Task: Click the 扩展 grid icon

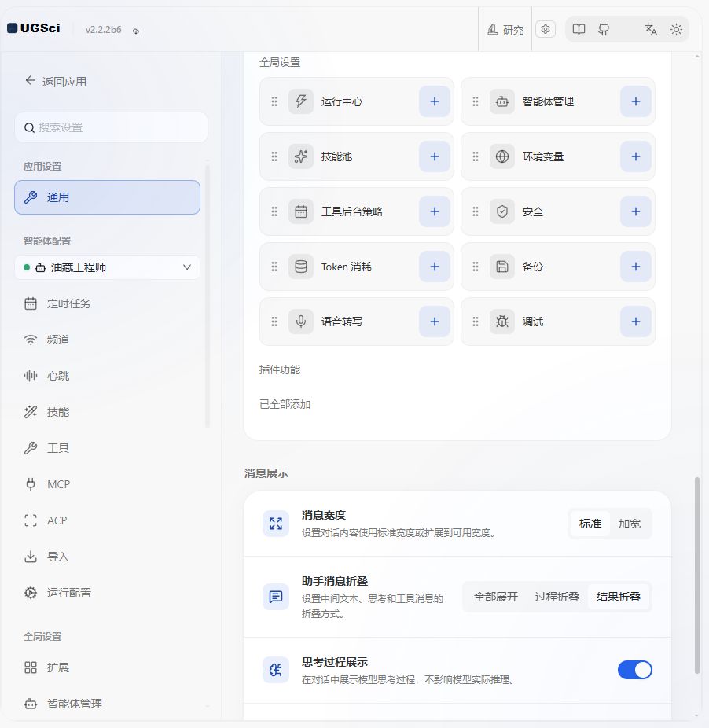Action: [31, 667]
